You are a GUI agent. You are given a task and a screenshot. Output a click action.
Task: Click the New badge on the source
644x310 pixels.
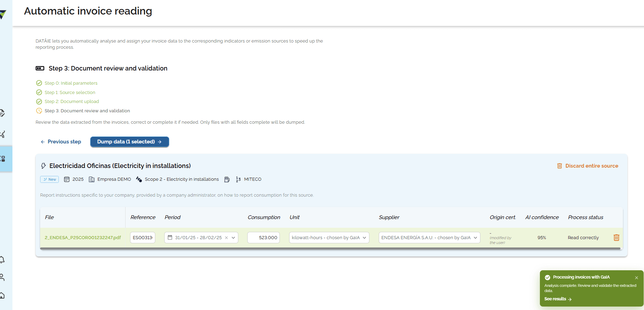49,179
